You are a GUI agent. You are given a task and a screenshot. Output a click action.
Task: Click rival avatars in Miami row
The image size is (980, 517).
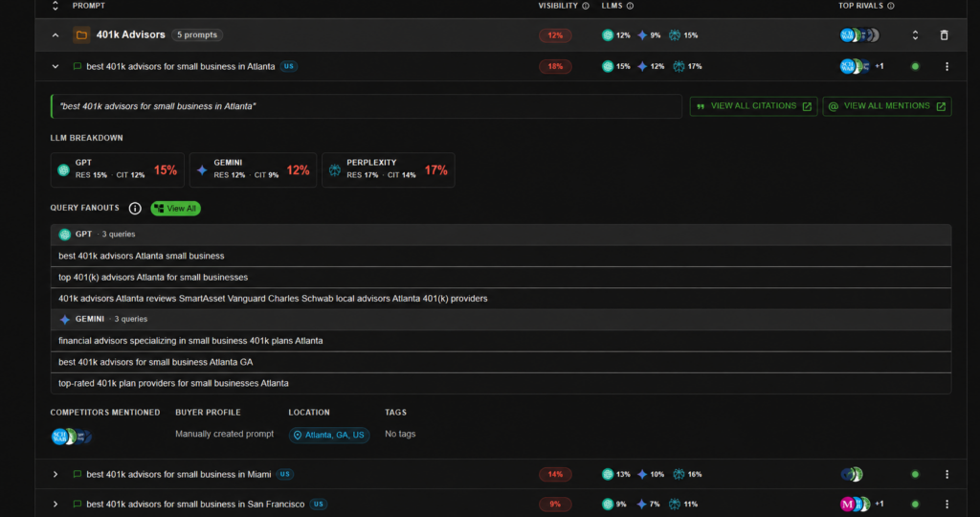pyautogui.click(x=852, y=475)
